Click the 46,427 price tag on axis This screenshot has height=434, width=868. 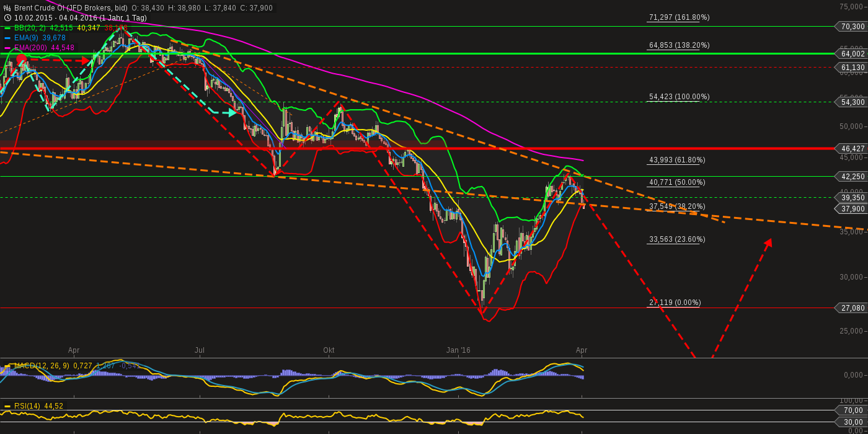click(851, 149)
